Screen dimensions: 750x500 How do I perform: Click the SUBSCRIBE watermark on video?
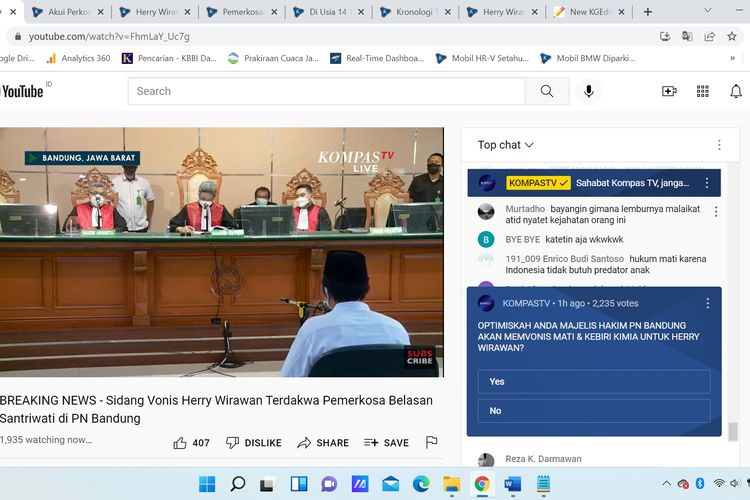tap(419, 357)
